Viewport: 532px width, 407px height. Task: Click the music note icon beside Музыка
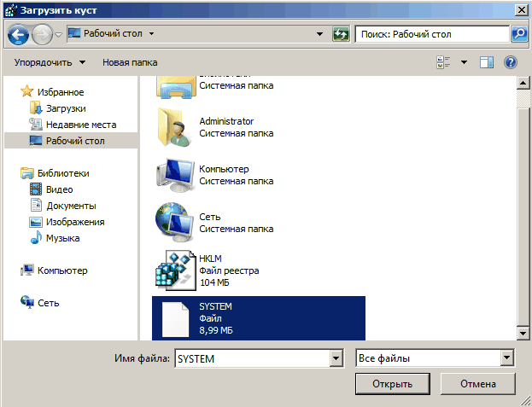36,237
